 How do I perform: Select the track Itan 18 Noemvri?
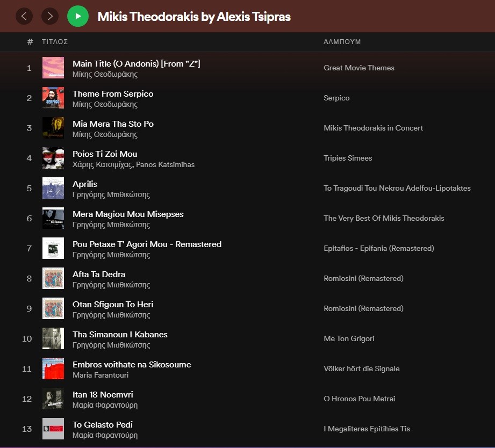point(103,394)
